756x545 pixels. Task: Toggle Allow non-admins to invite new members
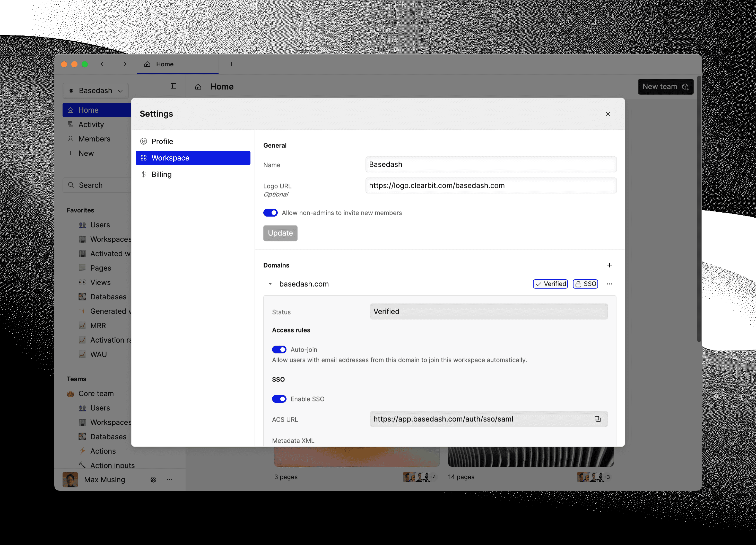270,213
